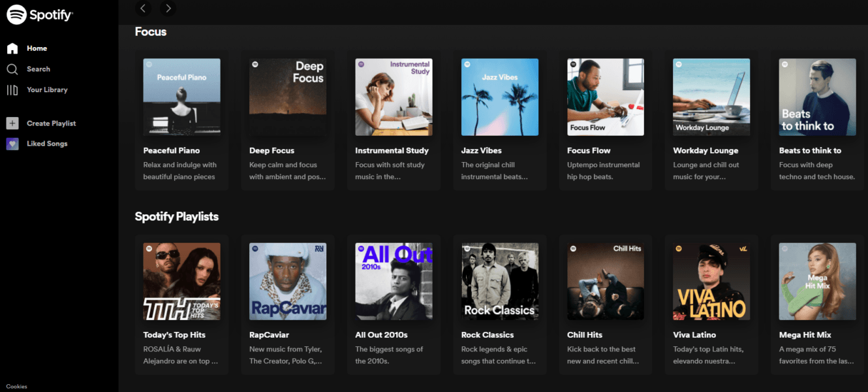Click the Your Library icon
The image size is (868, 392).
pos(12,90)
